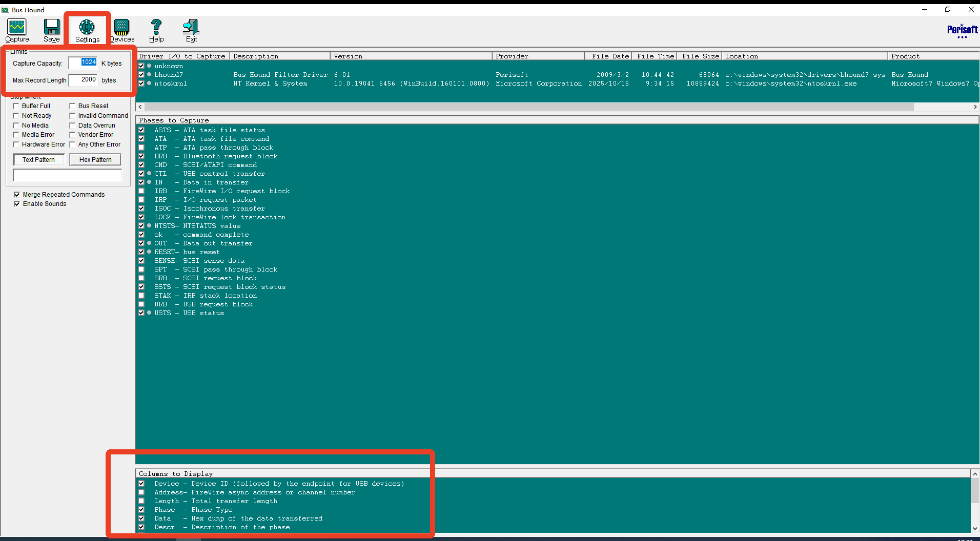Click the pattern text input box
Screen dimensions: 980x541
[x=68, y=175]
